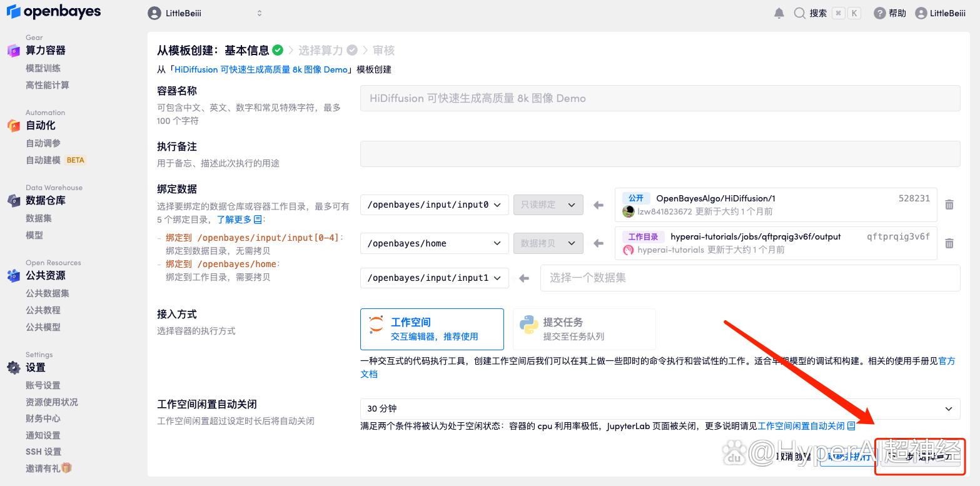This screenshot has width=980, height=486.
Task: Click the 下一步：选择算力 button
Action: point(921,457)
